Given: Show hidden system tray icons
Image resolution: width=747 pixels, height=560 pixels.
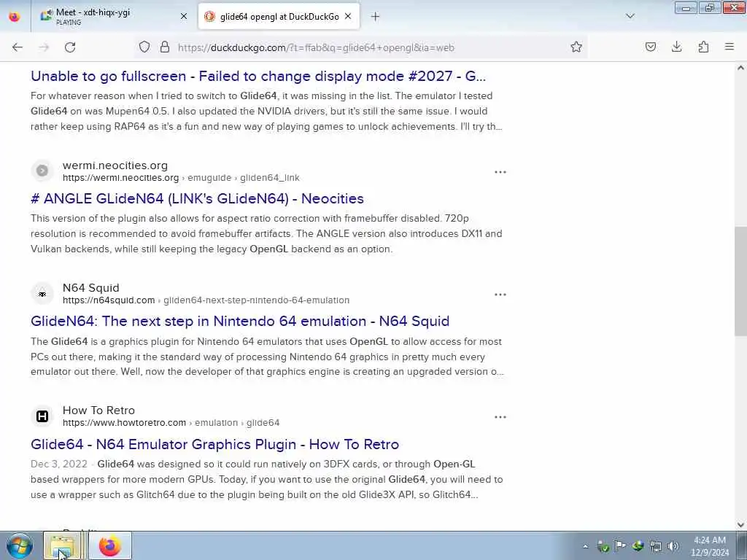Looking at the screenshot, I should (586, 546).
